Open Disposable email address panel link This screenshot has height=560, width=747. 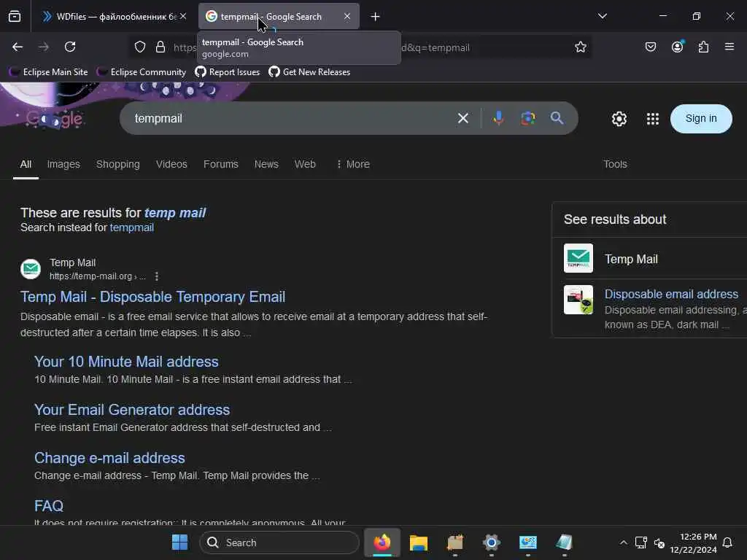[x=671, y=295]
